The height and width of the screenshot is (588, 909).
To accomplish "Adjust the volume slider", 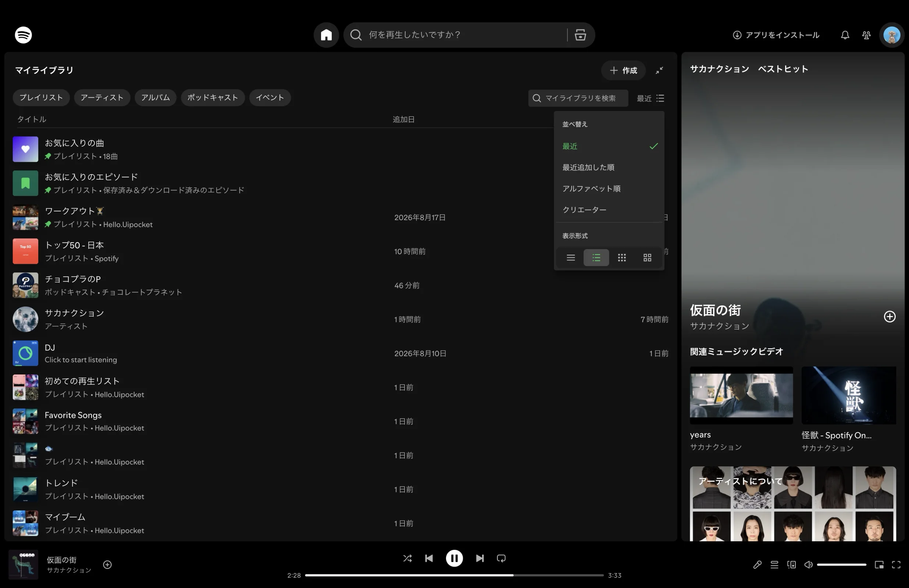I will (841, 564).
